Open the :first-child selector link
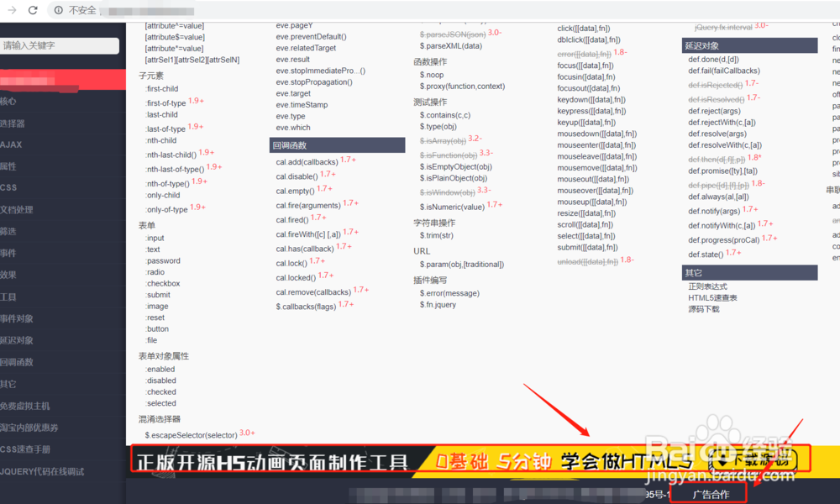 (162, 89)
